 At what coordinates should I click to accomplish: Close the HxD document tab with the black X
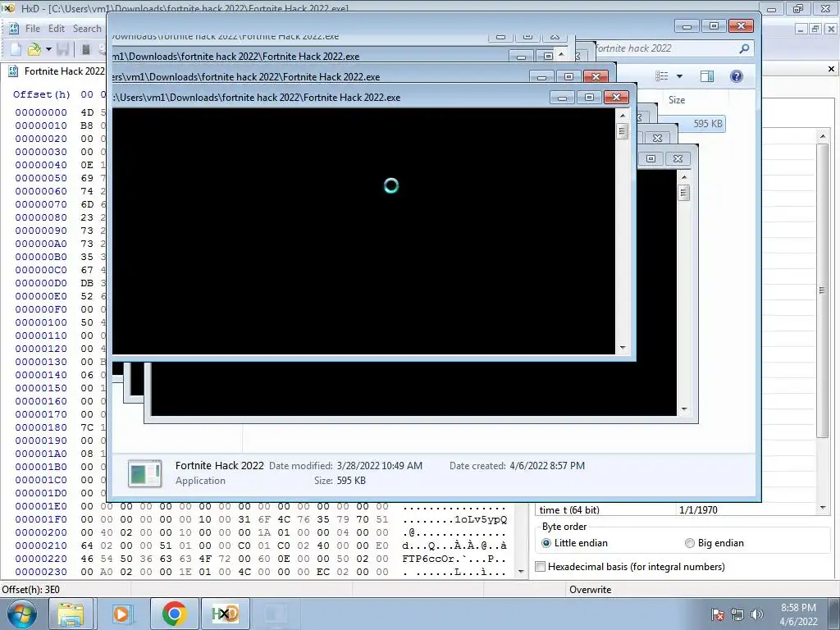point(831,69)
